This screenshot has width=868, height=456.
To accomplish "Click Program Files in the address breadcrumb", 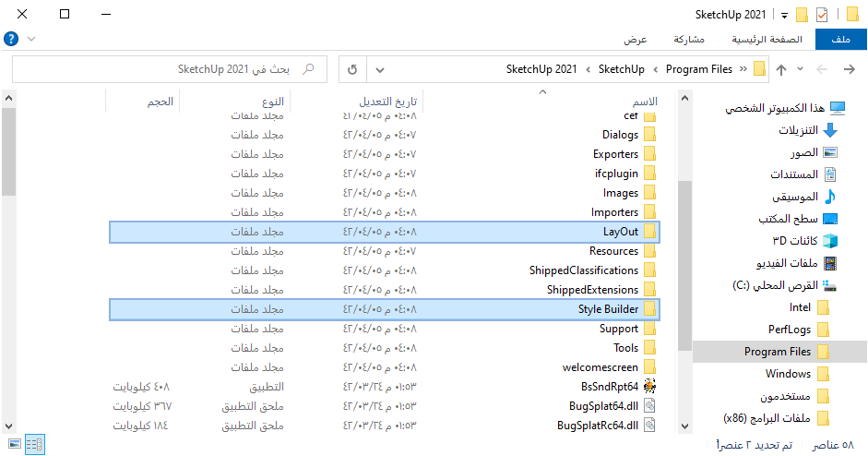I will tap(699, 69).
